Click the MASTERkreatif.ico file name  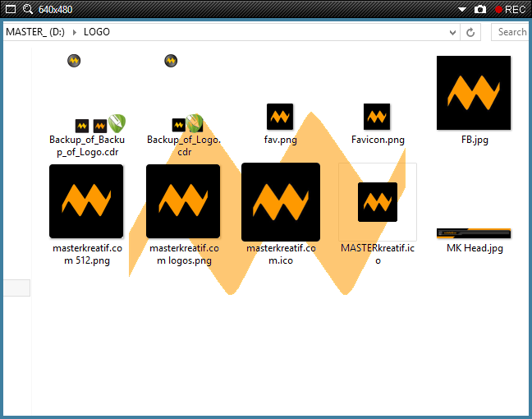pyautogui.click(x=378, y=255)
